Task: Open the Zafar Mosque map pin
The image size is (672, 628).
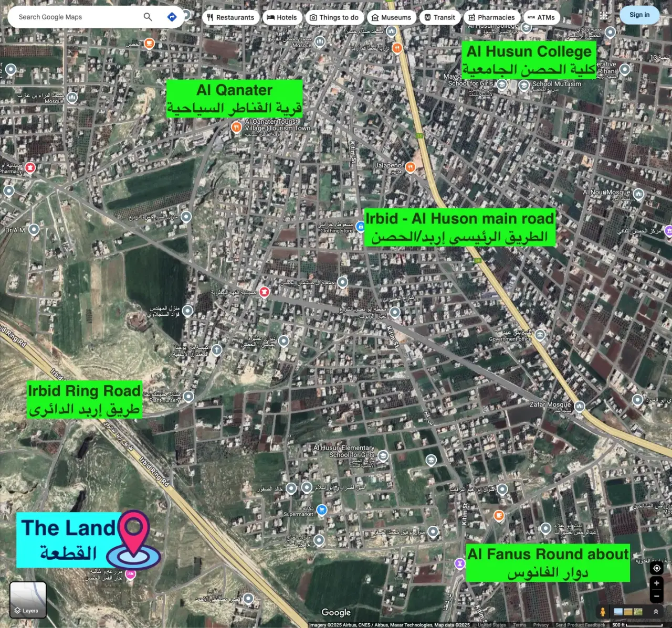Action: pos(580,406)
